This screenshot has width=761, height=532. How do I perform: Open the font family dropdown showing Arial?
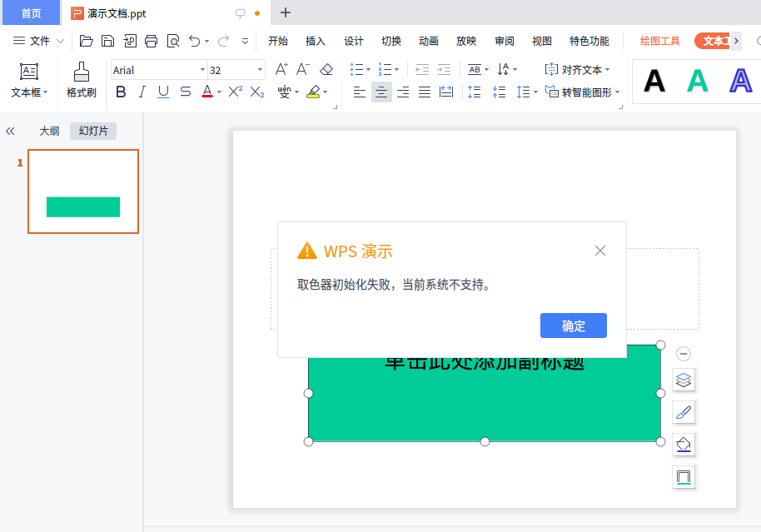click(158, 69)
